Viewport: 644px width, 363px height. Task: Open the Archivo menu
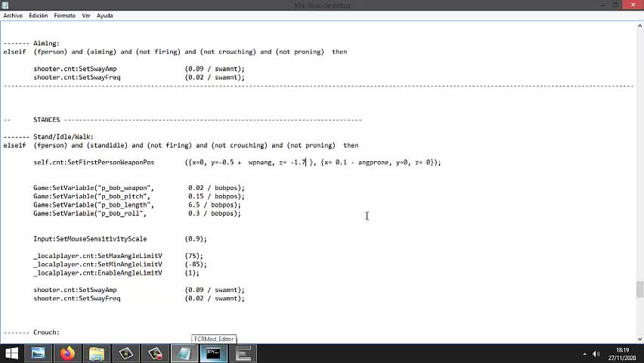point(13,15)
